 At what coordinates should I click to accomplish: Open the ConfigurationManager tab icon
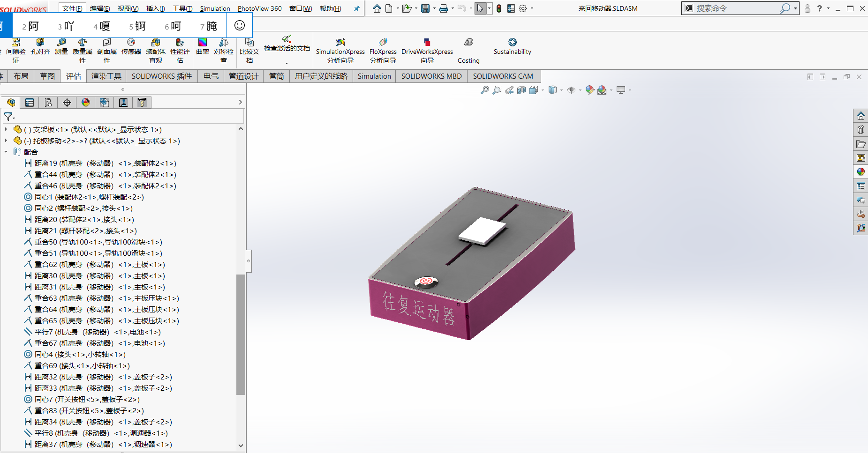pyautogui.click(x=48, y=103)
